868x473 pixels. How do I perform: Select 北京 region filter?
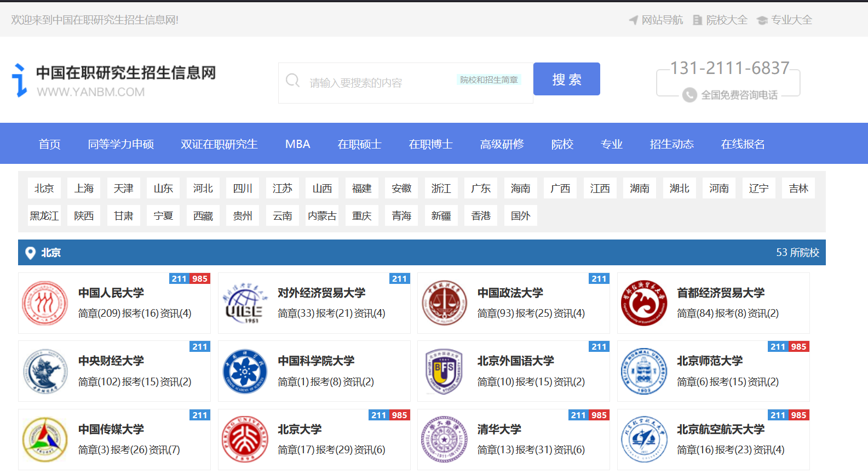44,188
